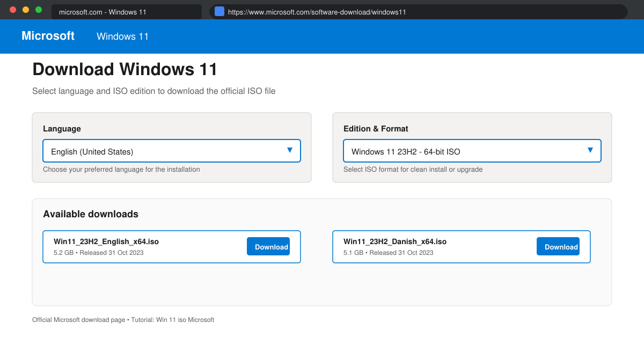Image resolution: width=644 pixels, height=338 pixels.
Task: Open the Edition & Format dropdown
Action: [472, 151]
